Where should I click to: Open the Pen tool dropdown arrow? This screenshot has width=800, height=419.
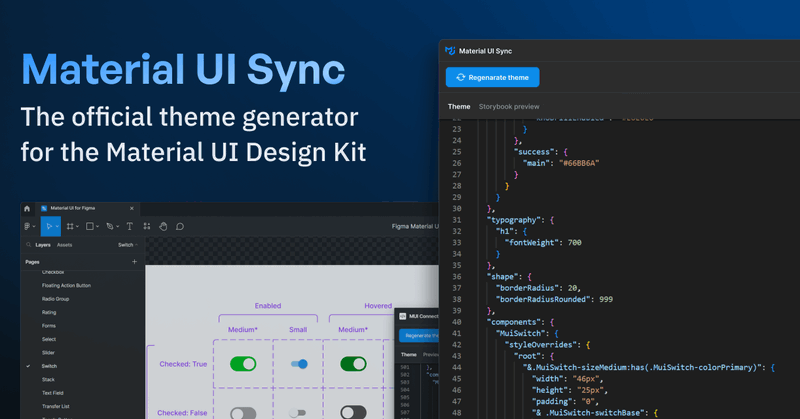117,227
